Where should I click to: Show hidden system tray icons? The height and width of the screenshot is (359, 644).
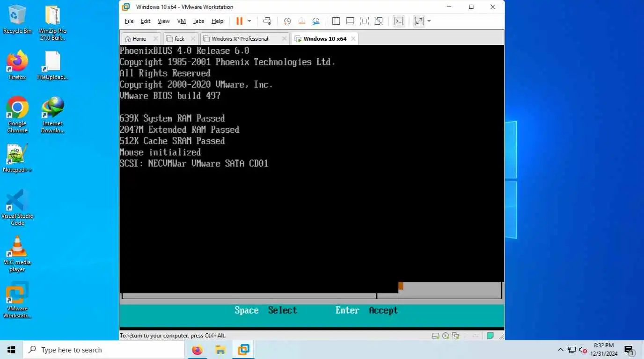[x=560, y=350]
